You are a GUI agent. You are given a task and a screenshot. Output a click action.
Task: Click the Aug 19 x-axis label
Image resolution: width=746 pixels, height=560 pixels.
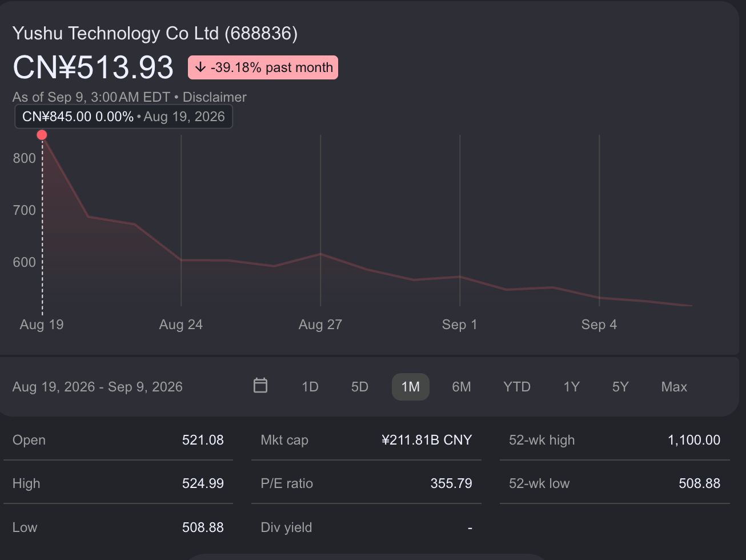[42, 325]
